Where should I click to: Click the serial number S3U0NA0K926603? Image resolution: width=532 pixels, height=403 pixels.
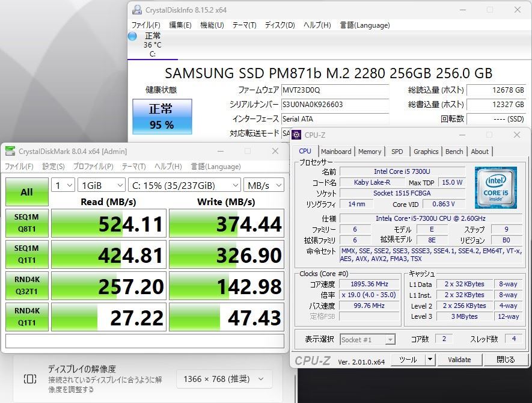335,104
